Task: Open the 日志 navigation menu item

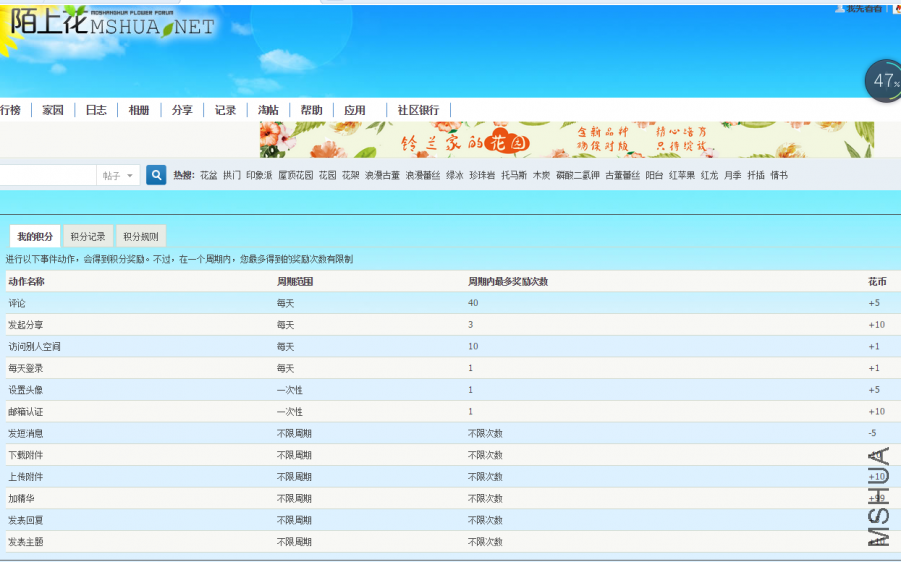Action: (96, 110)
